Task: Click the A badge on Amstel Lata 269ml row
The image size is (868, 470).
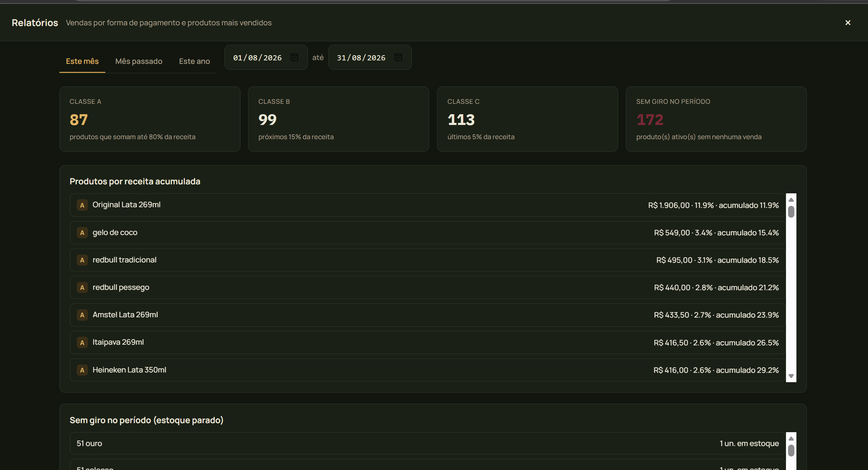Action: pyautogui.click(x=82, y=315)
